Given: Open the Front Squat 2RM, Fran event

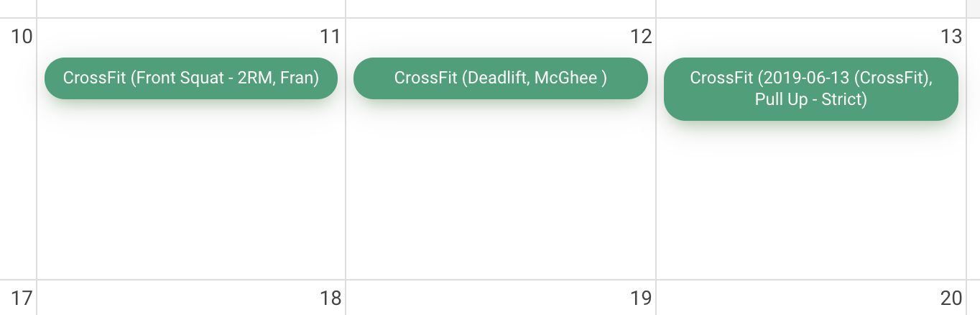Looking at the screenshot, I should [191, 78].
